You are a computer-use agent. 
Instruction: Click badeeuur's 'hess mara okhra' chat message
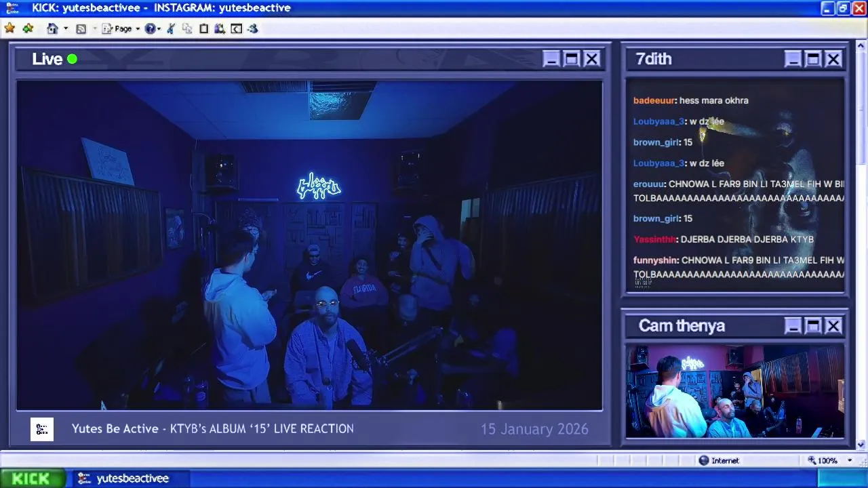tap(714, 100)
